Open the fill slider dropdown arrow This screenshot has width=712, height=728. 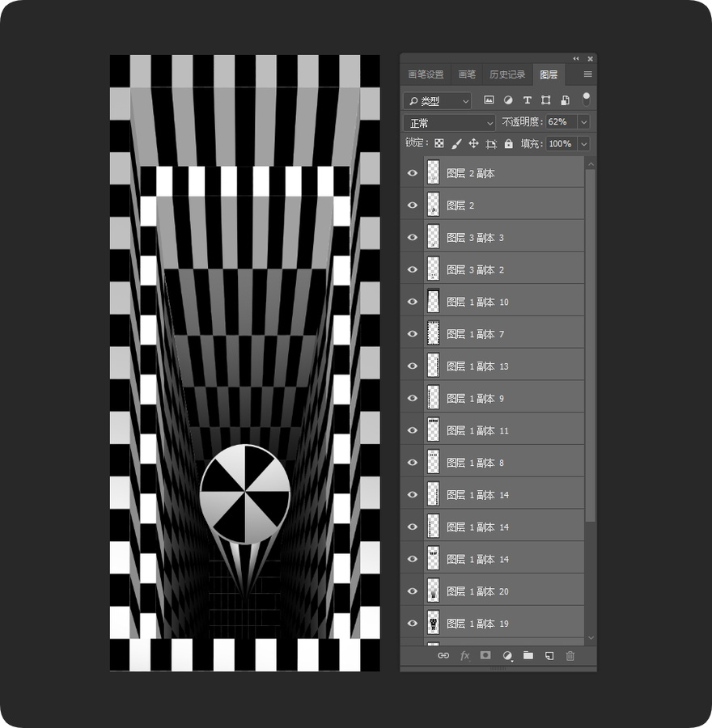pos(584,144)
